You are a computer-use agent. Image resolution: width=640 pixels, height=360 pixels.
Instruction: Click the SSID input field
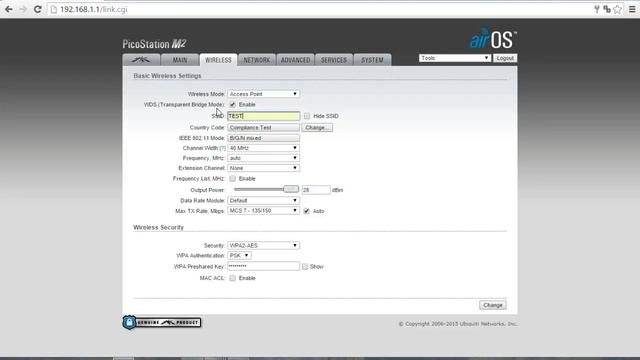pos(263,116)
